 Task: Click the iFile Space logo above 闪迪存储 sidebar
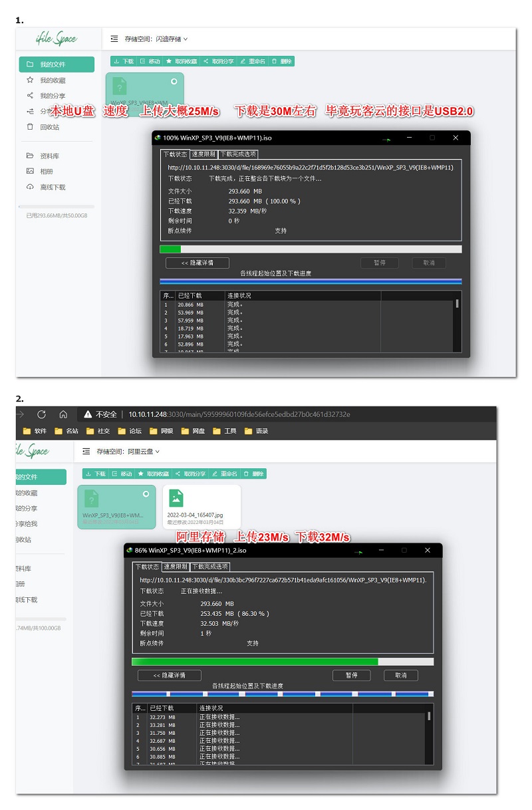coord(57,39)
